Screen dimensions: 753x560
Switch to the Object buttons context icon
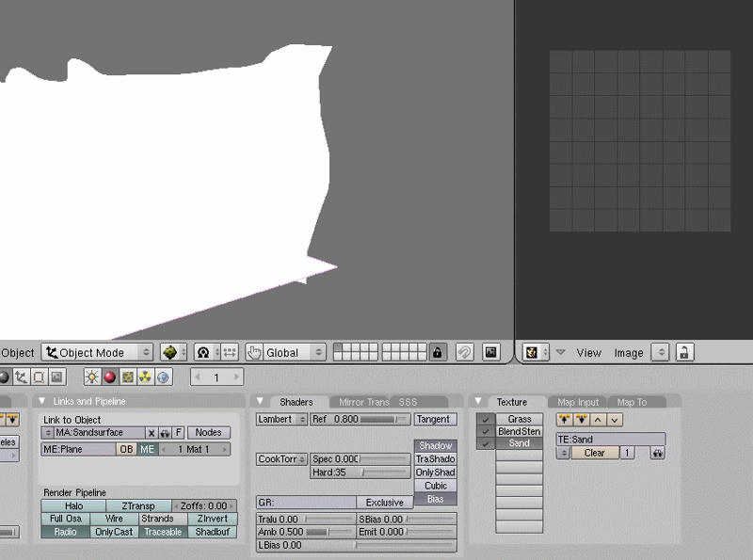point(21,377)
